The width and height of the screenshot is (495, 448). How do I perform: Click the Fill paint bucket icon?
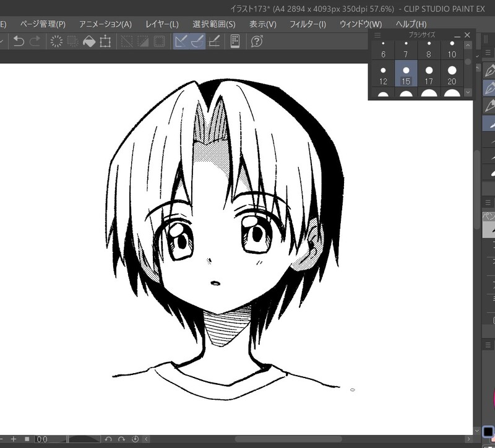89,41
